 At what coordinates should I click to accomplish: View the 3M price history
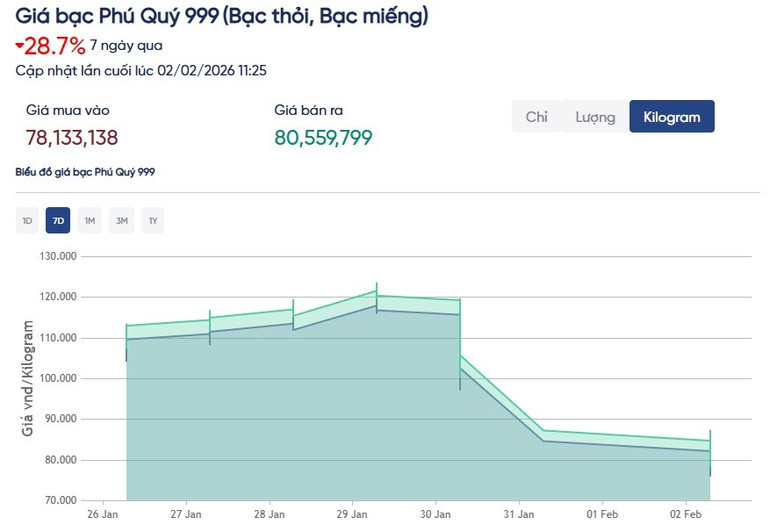click(121, 220)
